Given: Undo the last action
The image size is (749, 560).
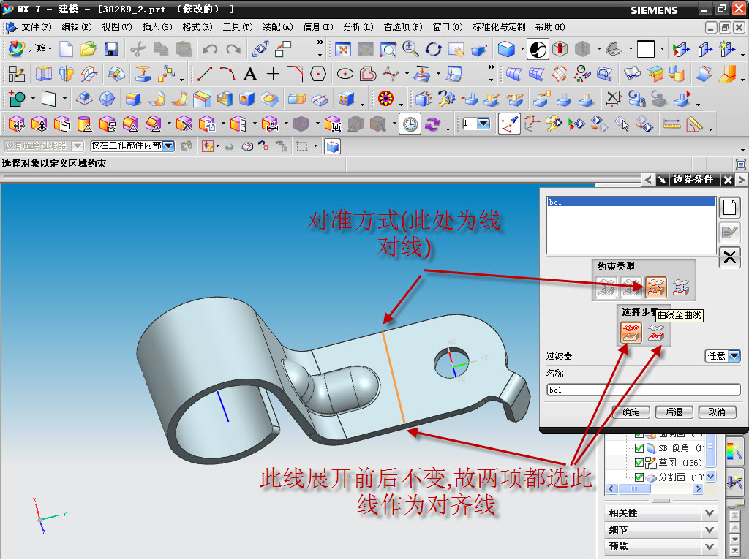Looking at the screenshot, I should (x=210, y=49).
